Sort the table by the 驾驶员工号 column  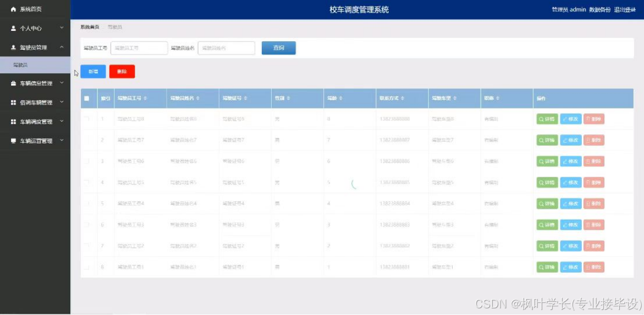[x=145, y=99]
